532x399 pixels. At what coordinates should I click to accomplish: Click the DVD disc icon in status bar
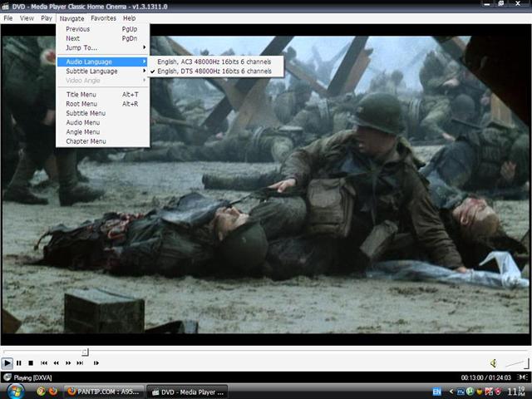click(x=7, y=377)
